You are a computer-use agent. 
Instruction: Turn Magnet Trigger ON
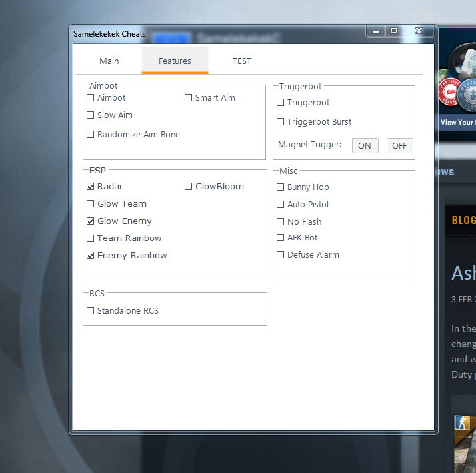(x=365, y=146)
